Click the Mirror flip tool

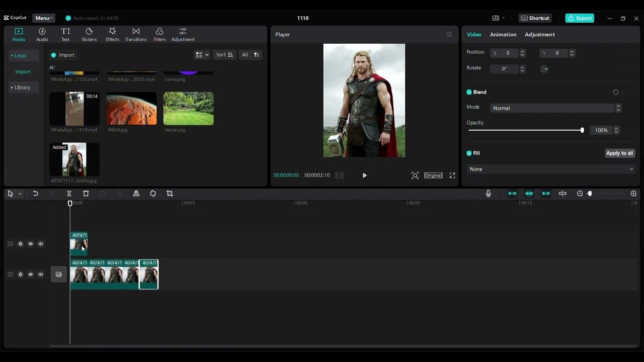(136, 194)
